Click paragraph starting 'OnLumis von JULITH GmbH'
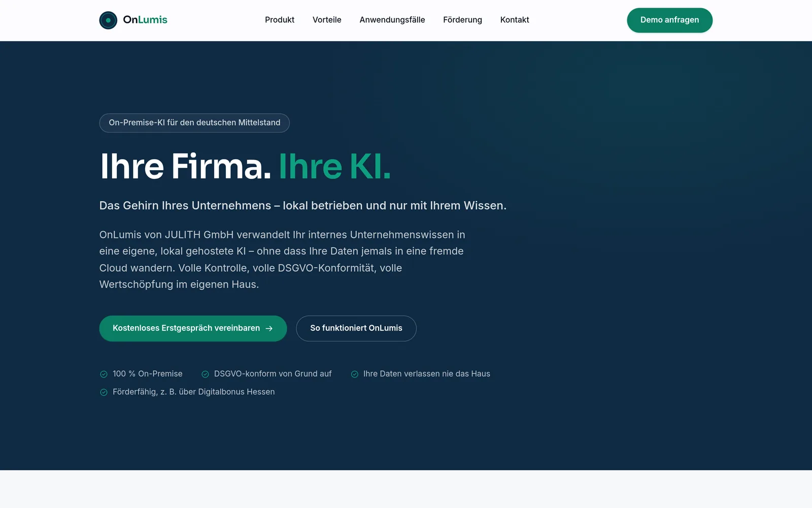 [x=282, y=260]
